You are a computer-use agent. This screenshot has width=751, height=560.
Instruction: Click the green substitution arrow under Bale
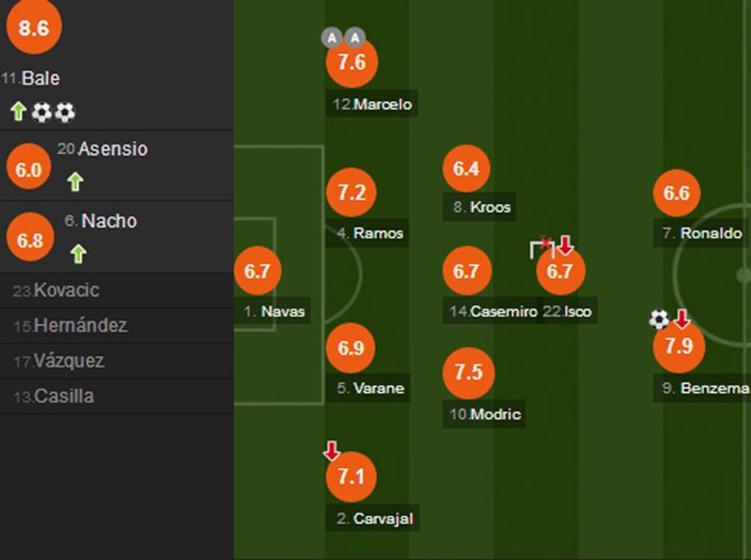(x=18, y=112)
